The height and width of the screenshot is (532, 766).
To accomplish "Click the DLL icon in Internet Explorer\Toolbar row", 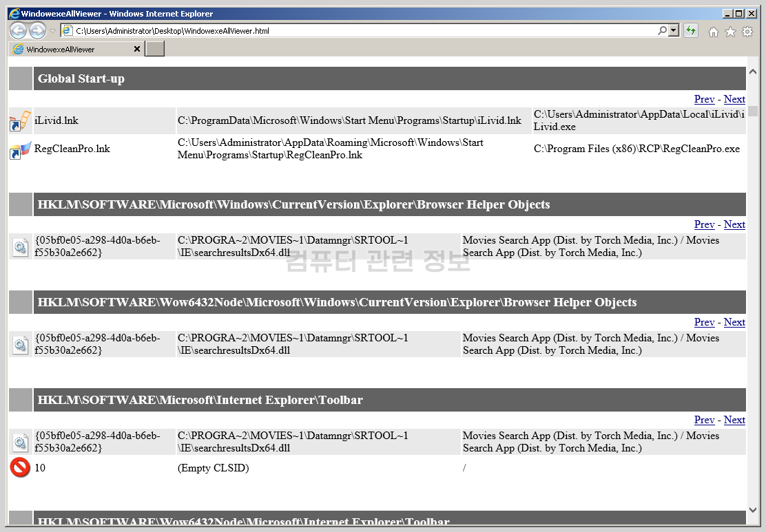I will click(20, 443).
